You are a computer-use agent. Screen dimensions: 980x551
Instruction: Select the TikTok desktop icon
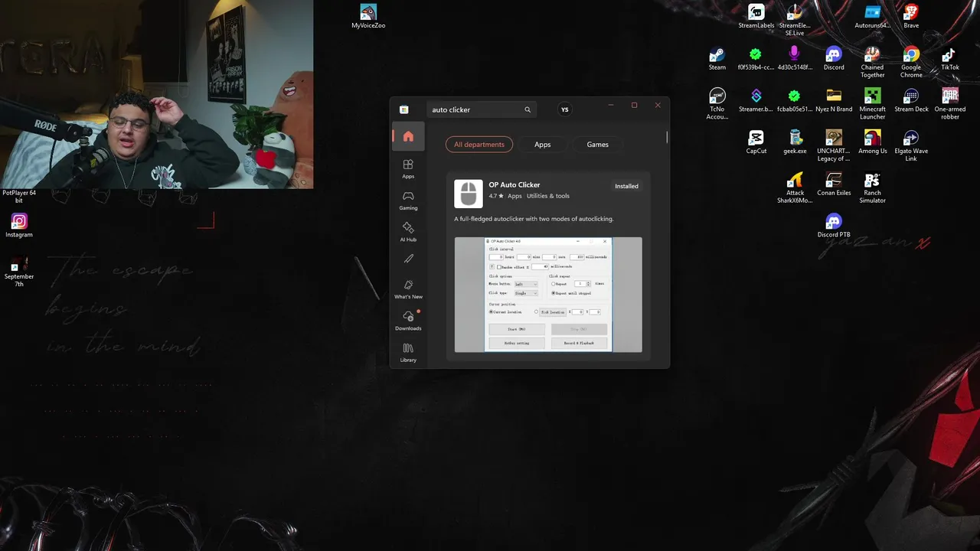click(950, 59)
